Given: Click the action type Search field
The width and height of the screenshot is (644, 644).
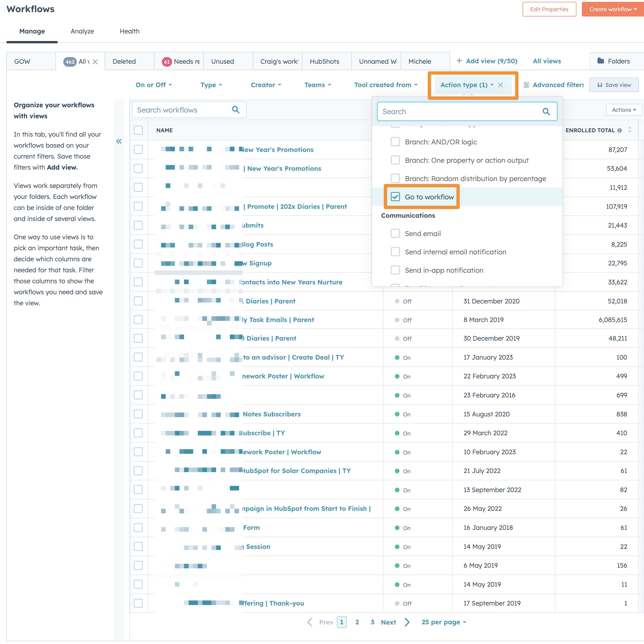Looking at the screenshot, I should [x=460, y=112].
